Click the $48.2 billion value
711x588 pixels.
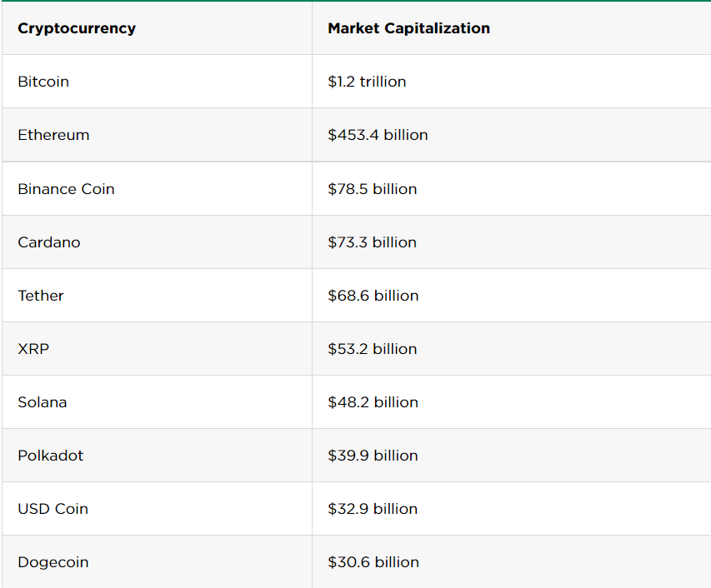click(x=373, y=402)
